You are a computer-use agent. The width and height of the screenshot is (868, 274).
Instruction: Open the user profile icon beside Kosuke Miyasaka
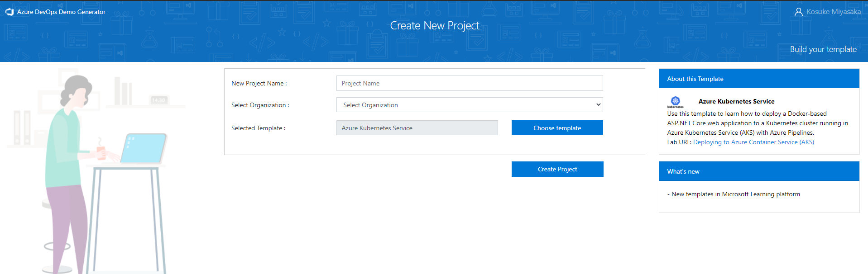799,12
